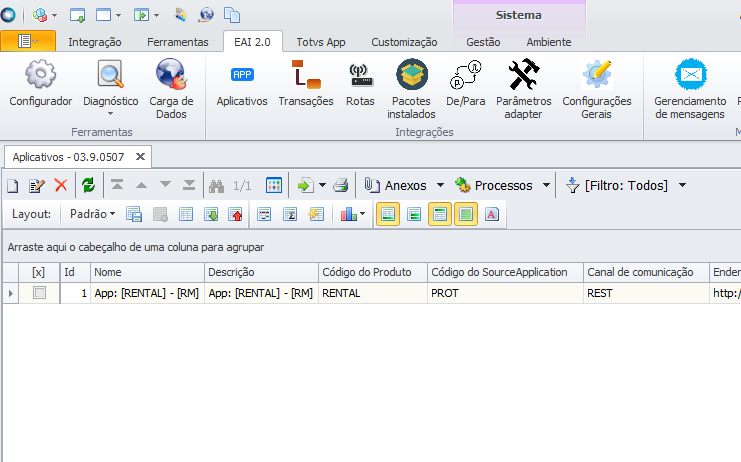Screen dimensions: 741x462
Task: Jump to the first record arrow
Action: pos(117,185)
